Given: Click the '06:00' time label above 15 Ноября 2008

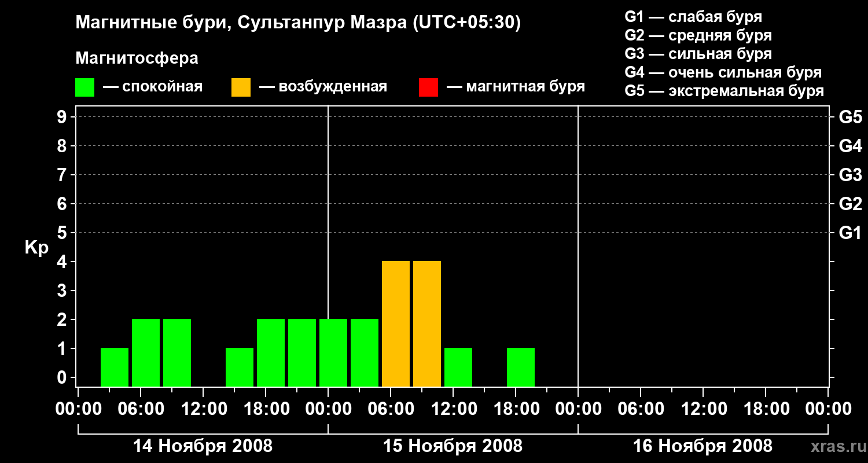Looking at the screenshot, I should [x=391, y=409].
